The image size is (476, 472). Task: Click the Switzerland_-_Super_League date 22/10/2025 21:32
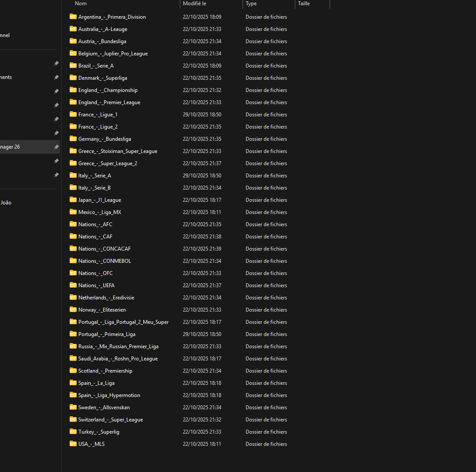(x=202, y=419)
